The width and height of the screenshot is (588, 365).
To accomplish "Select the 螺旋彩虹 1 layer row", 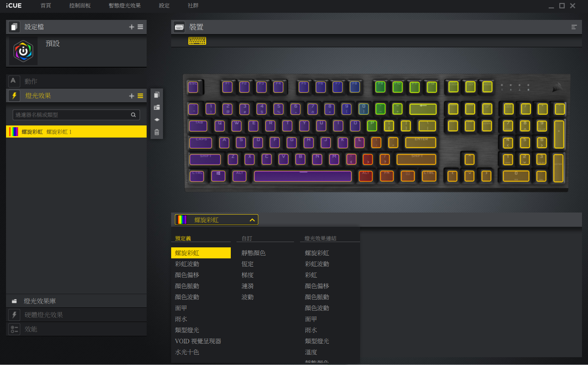I will (76, 131).
